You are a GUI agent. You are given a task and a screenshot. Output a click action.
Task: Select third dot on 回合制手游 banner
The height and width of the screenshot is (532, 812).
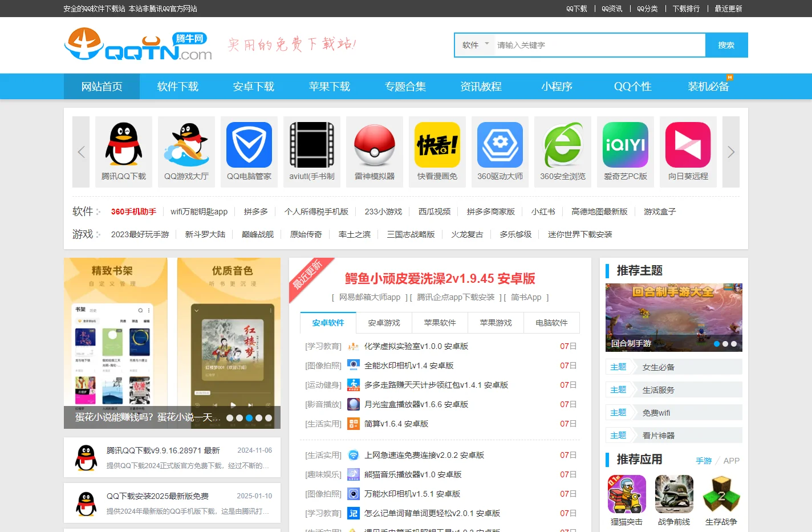pyautogui.click(x=734, y=344)
